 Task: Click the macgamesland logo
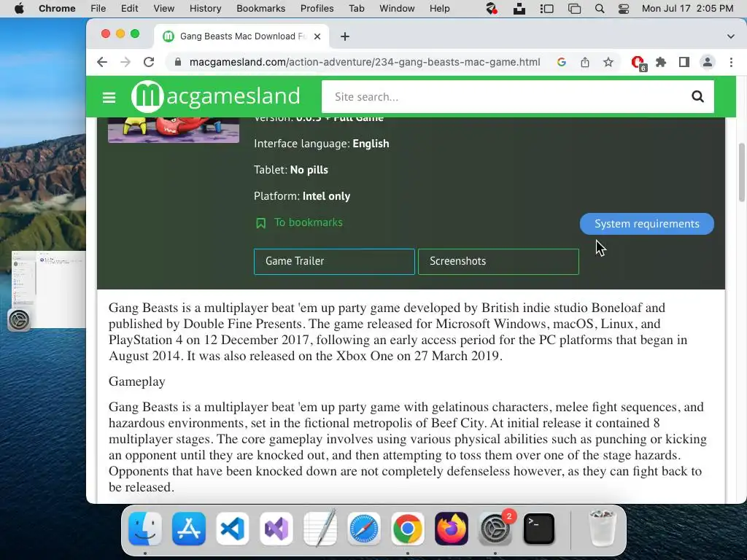point(216,97)
